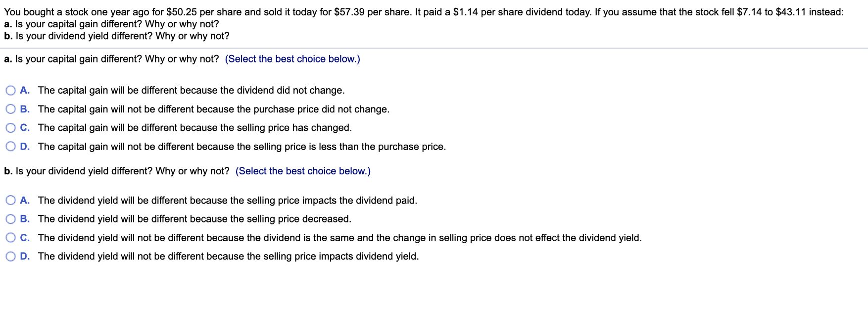The height and width of the screenshot is (321, 868).
Task: Click text 'selling price is less than the purchase price'
Action: point(241,147)
